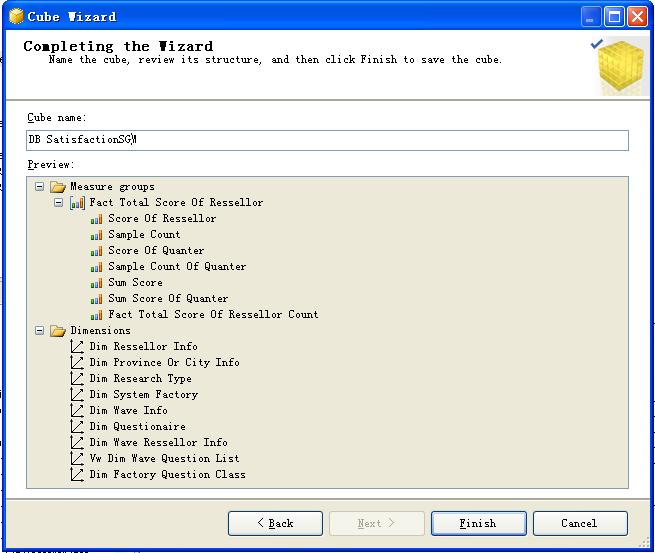
Task: Click the Sum Score measure icon
Action: [x=96, y=283]
